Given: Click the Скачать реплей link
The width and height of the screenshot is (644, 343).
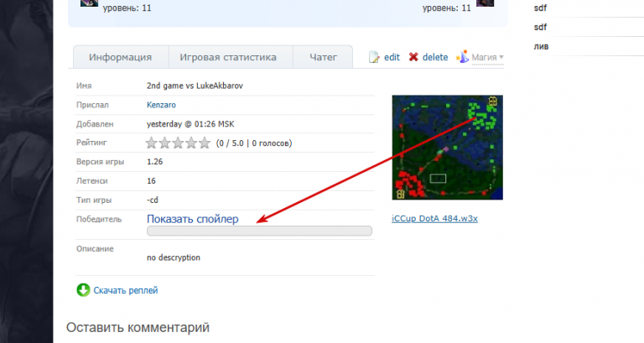Looking at the screenshot, I should pyautogui.click(x=126, y=290).
